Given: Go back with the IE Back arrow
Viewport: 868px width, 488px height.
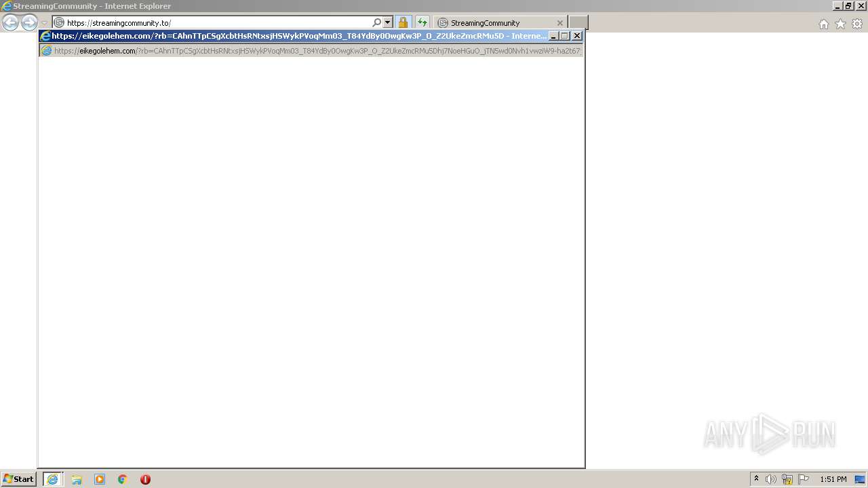Looking at the screenshot, I should pyautogui.click(x=10, y=23).
